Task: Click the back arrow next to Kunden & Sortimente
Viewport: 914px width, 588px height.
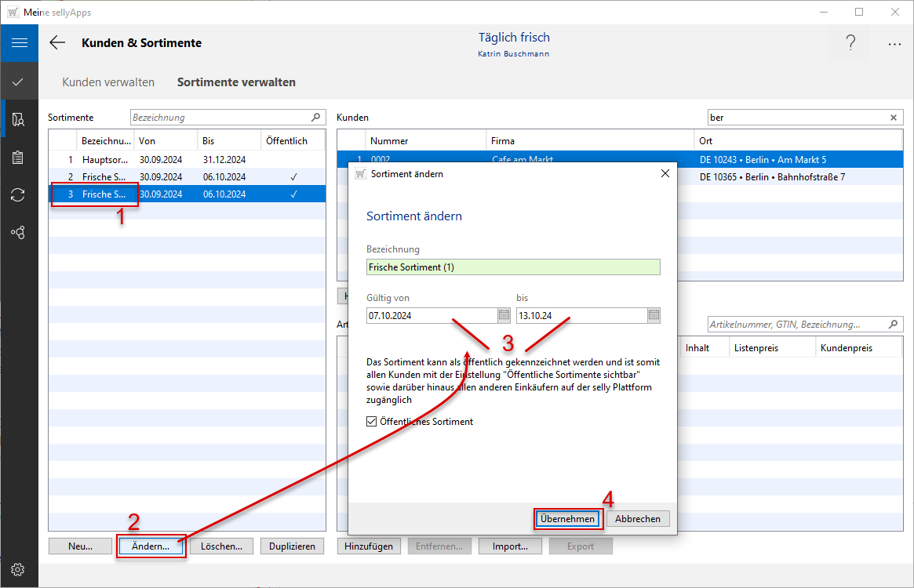Action: 57,43
